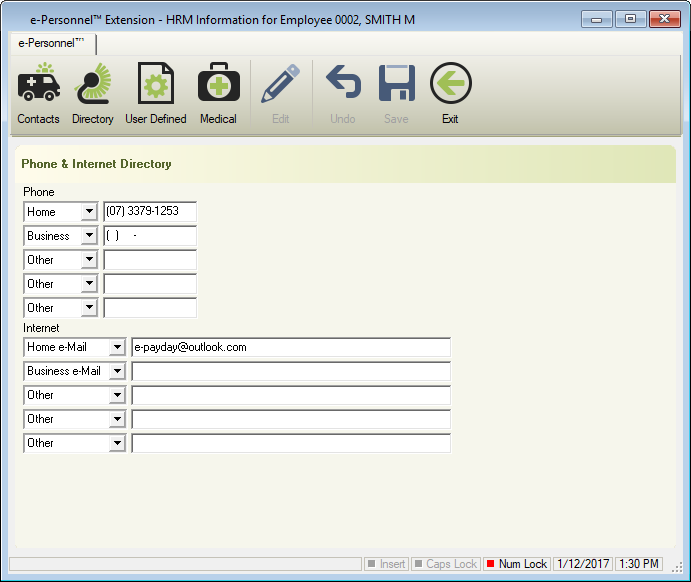Viewport: 691px width, 582px height.
Task: Maximize the e-Personnel Extension window
Action: pos(630,19)
